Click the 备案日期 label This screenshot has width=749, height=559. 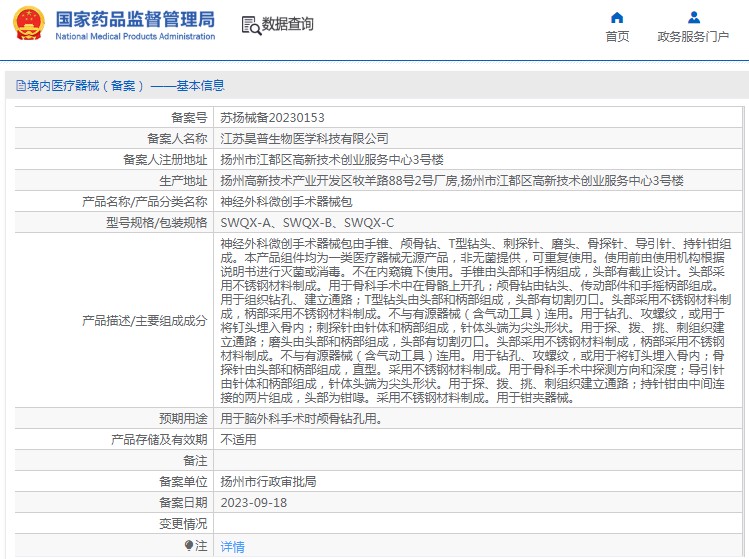[x=183, y=503]
